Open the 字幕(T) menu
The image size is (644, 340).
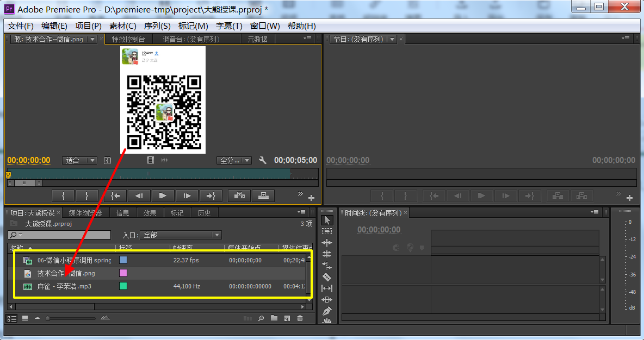coord(229,26)
